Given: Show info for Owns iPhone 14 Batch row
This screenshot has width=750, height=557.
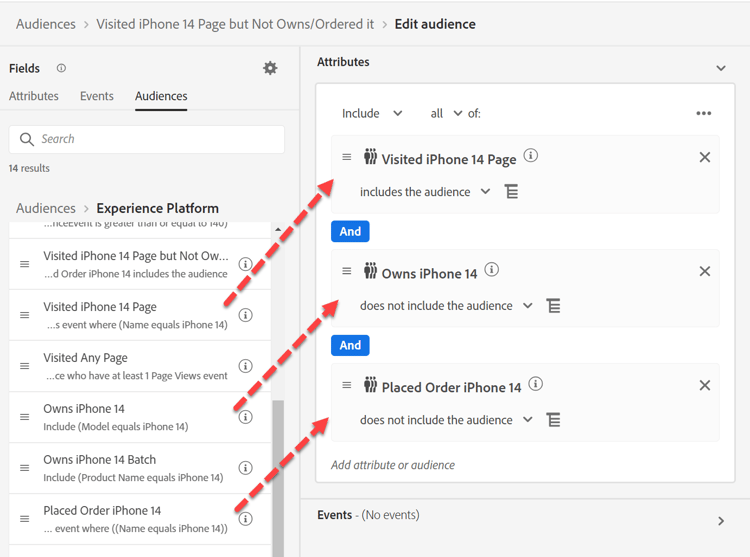Looking at the screenshot, I should pos(245,468).
